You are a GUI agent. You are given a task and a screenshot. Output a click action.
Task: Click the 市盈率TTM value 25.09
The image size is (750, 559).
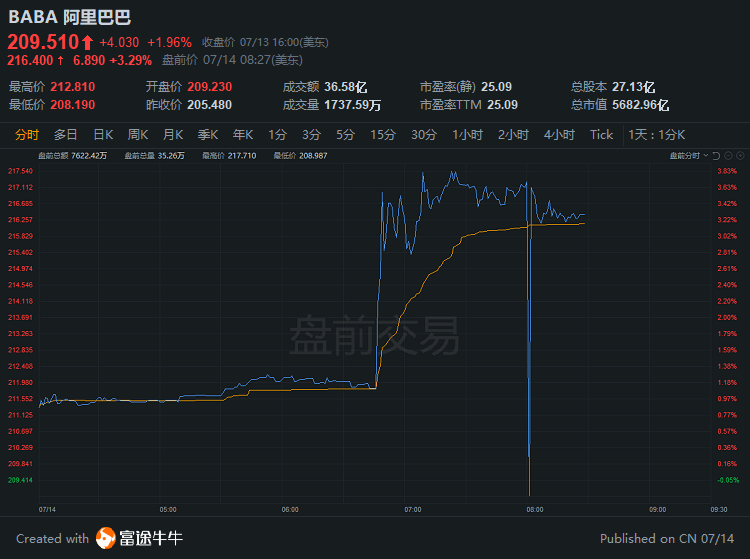pyautogui.click(x=502, y=105)
